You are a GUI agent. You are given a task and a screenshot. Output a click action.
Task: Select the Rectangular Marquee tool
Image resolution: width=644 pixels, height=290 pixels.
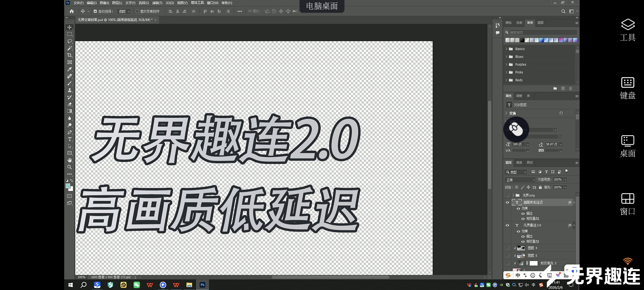pyautogui.click(x=69, y=34)
